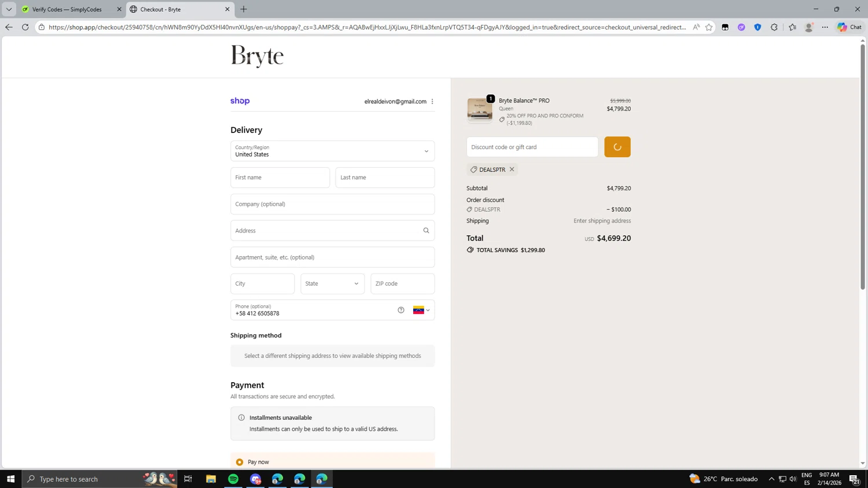Go back using browser back arrow

[x=9, y=27]
